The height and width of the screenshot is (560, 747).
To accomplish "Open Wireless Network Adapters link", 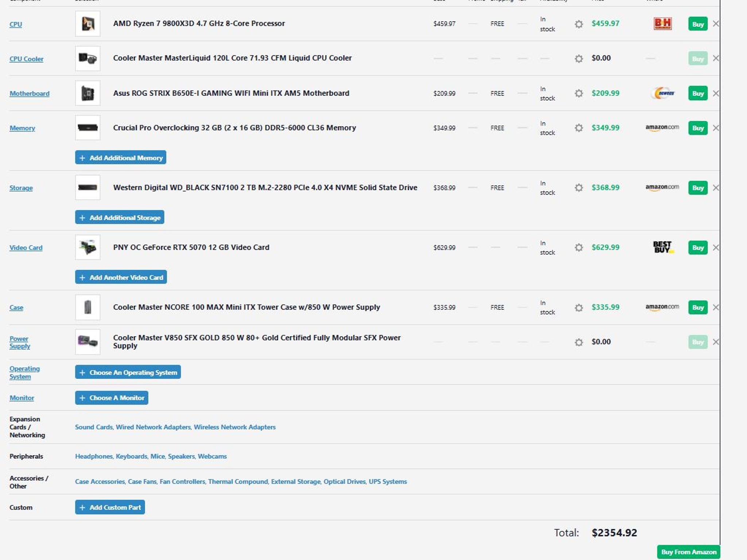I will coord(235,427).
